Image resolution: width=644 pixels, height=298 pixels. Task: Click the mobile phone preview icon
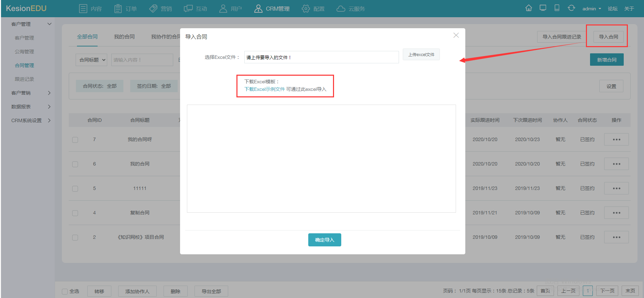point(557,8)
